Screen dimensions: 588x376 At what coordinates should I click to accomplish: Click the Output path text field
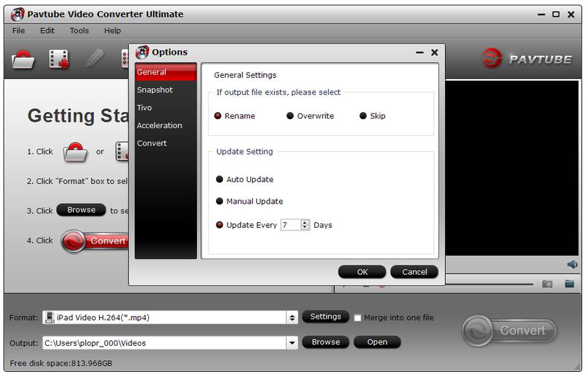(x=165, y=343)
